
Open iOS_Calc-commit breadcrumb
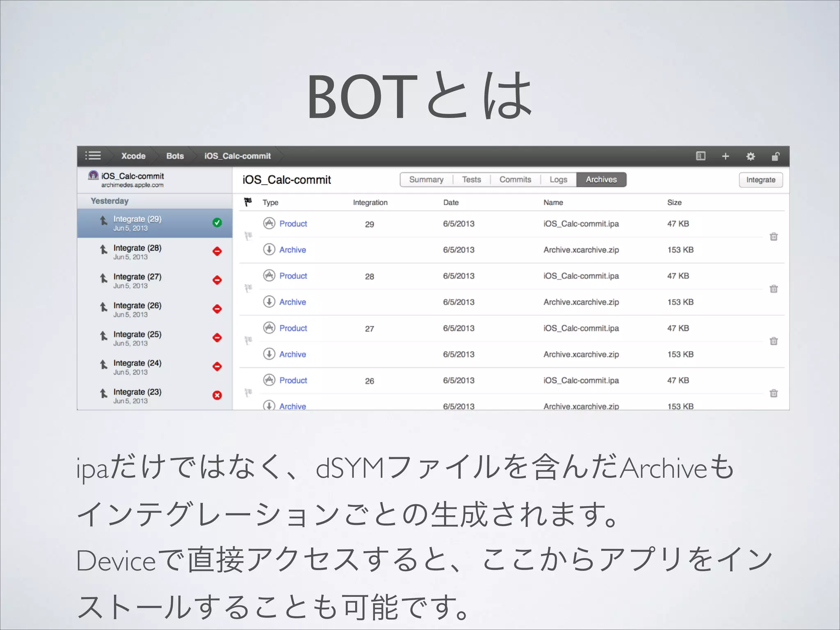pos(237,156)
